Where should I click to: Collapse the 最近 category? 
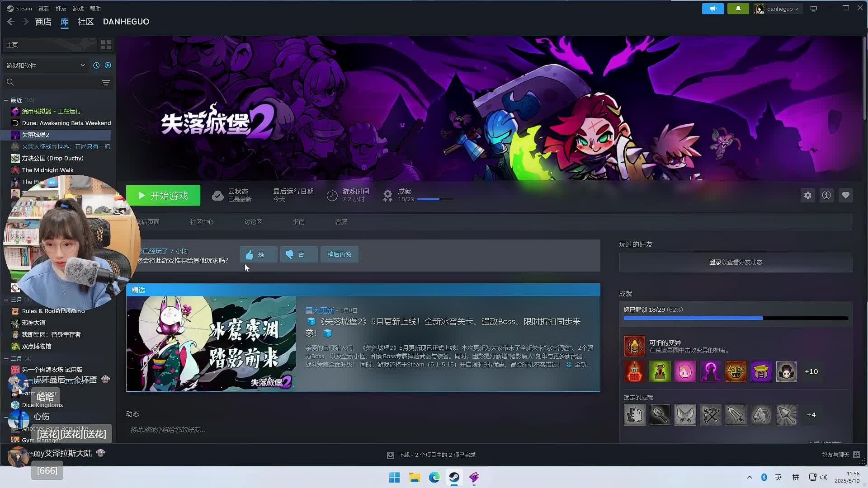(6, 100)
